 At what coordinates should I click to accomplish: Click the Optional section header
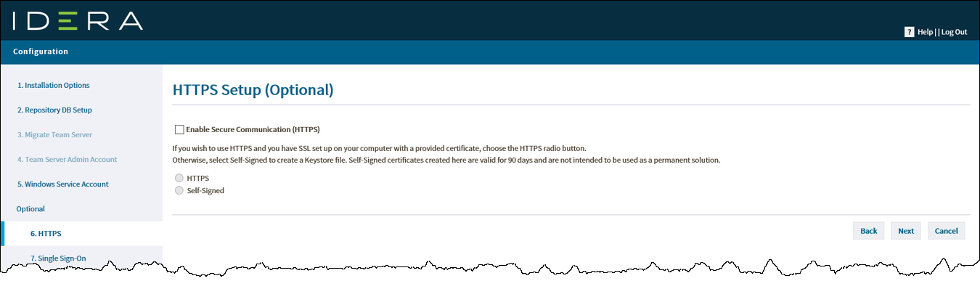click(x=30, y=208)
